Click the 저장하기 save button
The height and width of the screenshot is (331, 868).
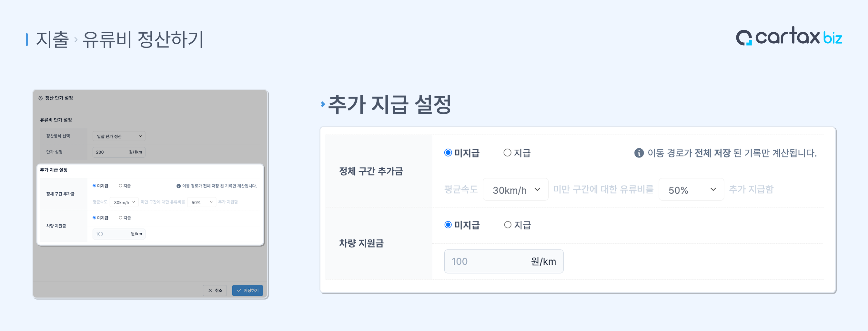point(247,291)
